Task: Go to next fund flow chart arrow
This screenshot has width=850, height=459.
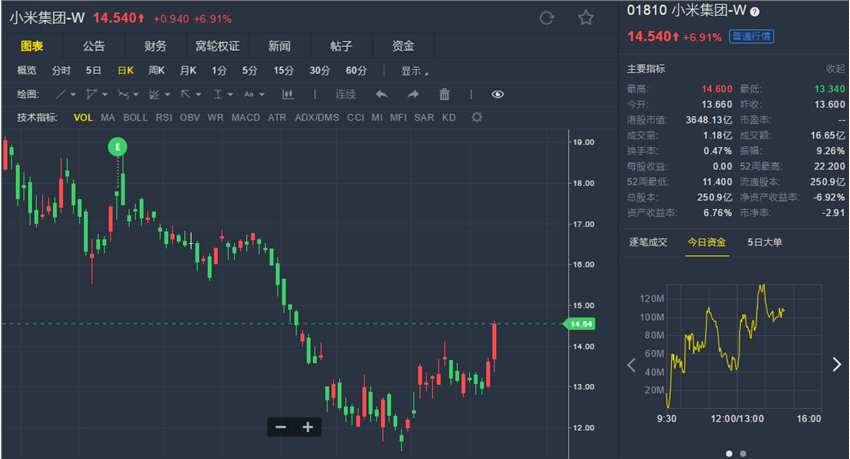Action: (x=836, y=365)
